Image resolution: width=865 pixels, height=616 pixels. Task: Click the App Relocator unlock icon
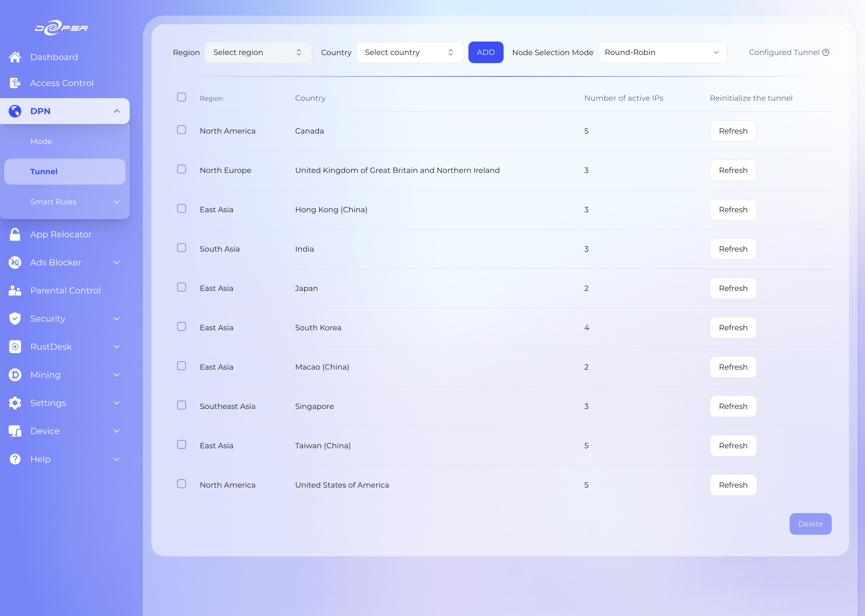pos(15,235)
